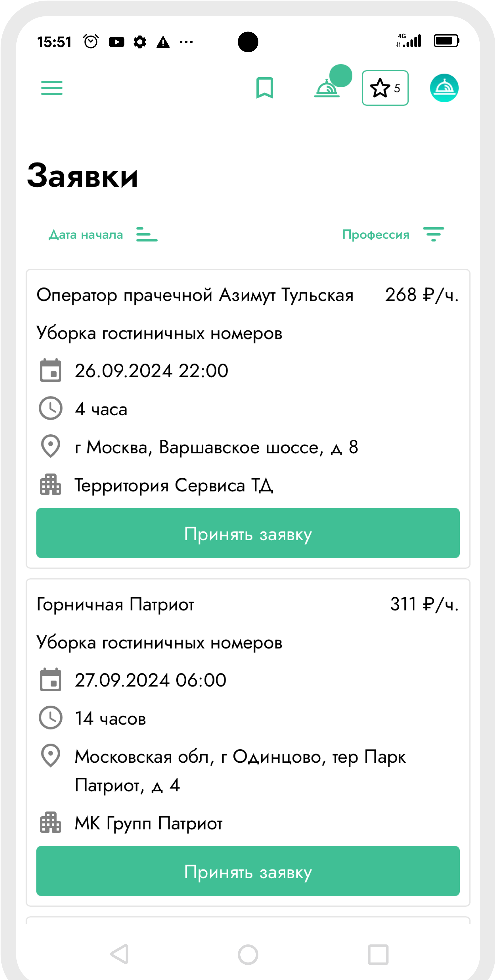Tap the calendar icon on the Азимут Тульская card
This screenshot has width=495, height=980.
51,370
